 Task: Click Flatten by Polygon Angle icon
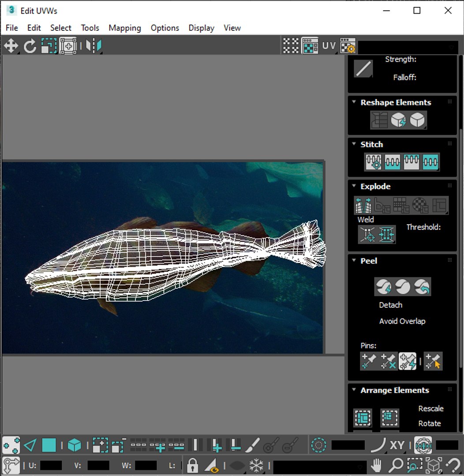pyautogui.click(x=382, y=205)
